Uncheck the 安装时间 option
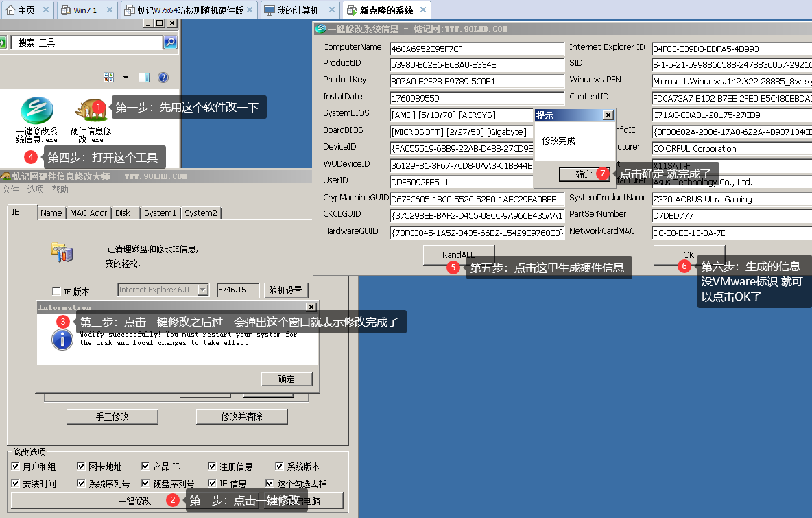The image size is (812, 518). [15, 483]
